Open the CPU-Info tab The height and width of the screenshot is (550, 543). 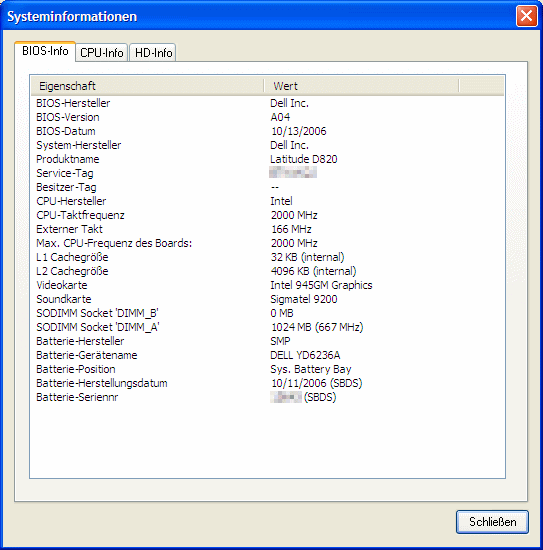(101, 53)
